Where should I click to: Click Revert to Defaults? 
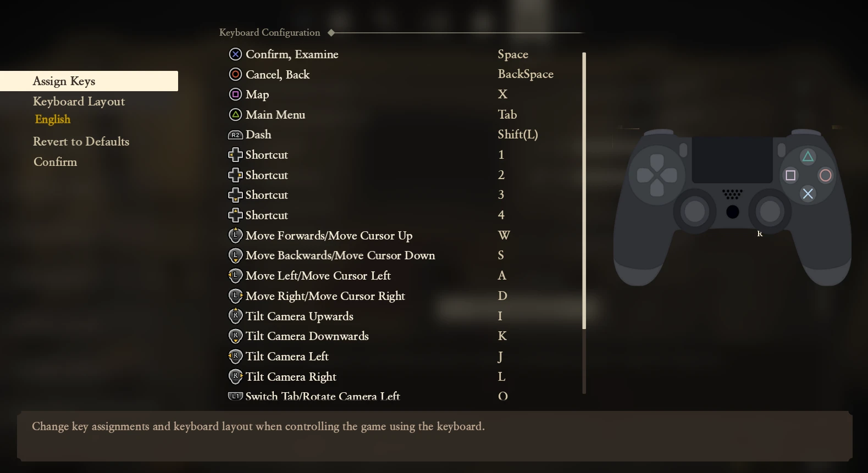(x=81, y=142)
